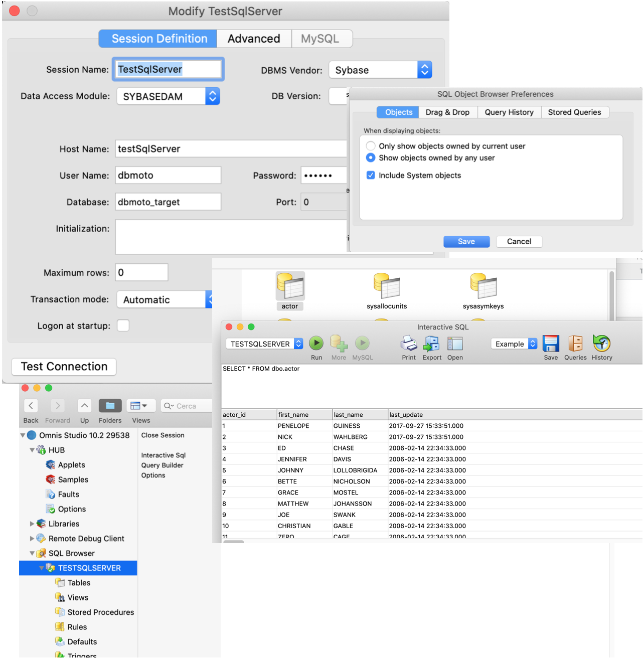Viewport: 644px width, 659px height.
Task: Open the Example dropdown in Interactive SQL
Action: (514, 344)
